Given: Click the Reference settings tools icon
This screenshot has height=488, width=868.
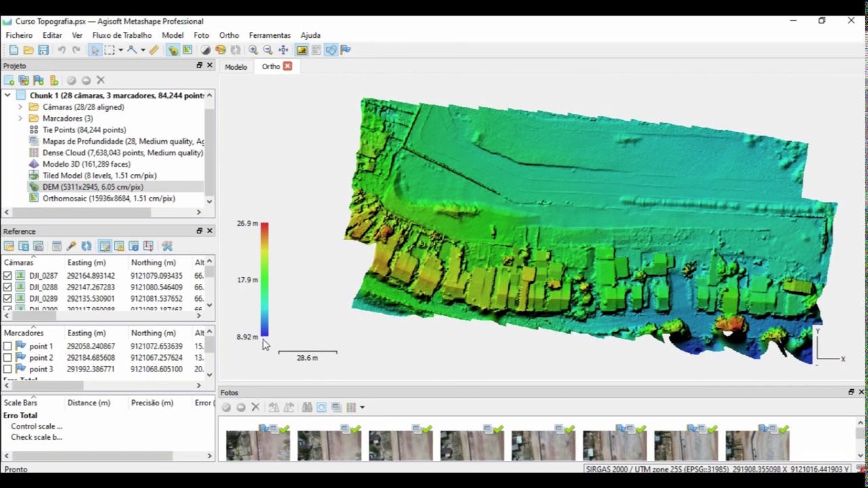Looking at the screenshot, I should (x=167, y=246).
